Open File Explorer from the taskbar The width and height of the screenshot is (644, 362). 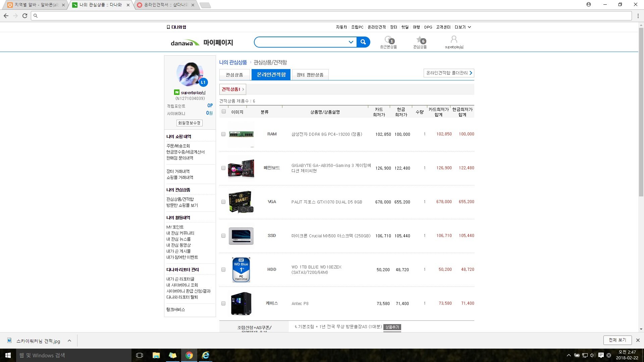(x=156, y=355)
